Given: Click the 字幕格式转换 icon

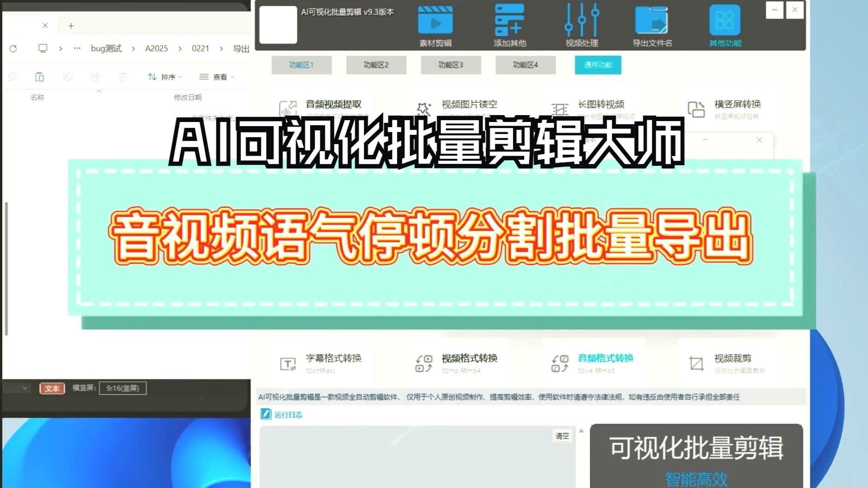Looking at the screenshot, I should pos(288,364).
